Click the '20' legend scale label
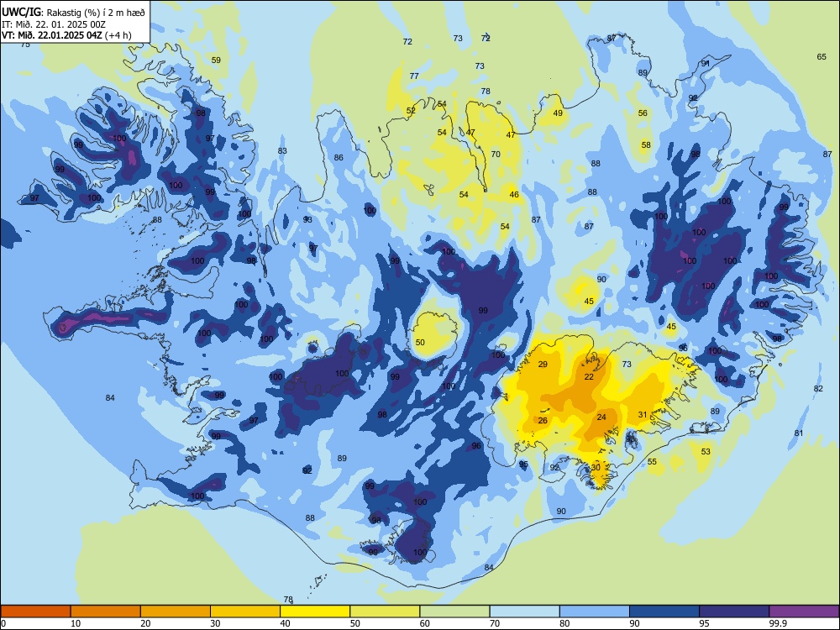 (145, 623)
